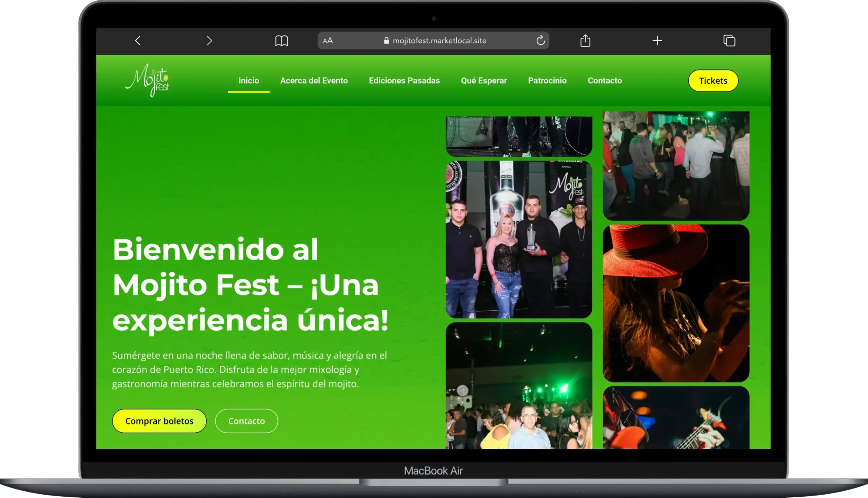
Task: Click the reload page icon
Action: pos(540,40)
